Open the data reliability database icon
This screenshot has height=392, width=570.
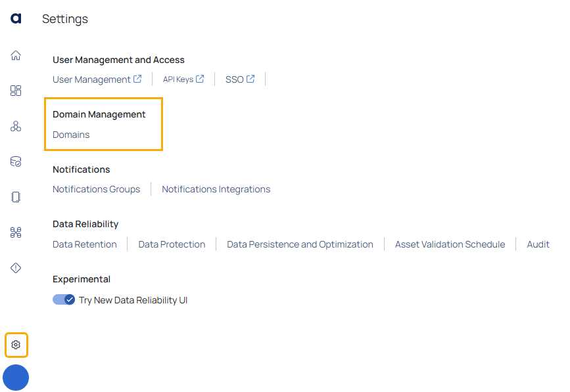(16, 162)
